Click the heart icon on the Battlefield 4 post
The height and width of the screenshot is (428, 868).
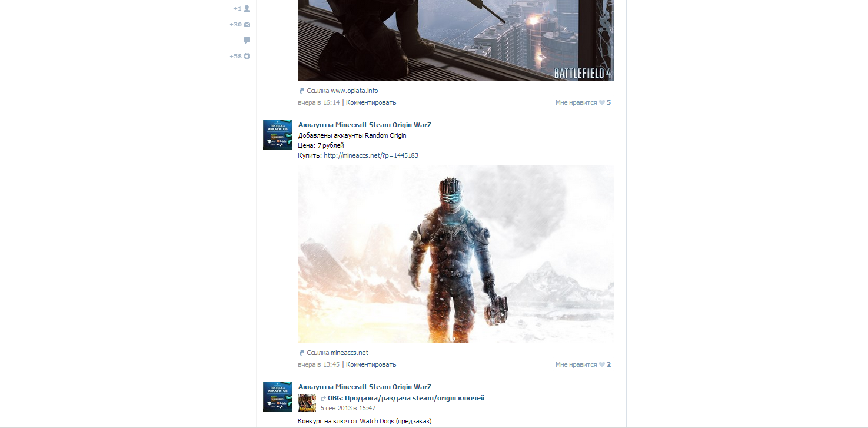tap(602, 102)
